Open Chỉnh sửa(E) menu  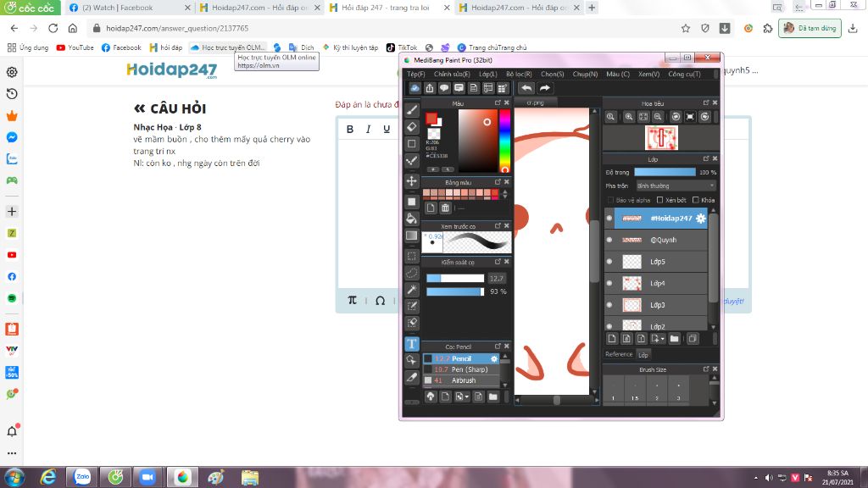452,75
